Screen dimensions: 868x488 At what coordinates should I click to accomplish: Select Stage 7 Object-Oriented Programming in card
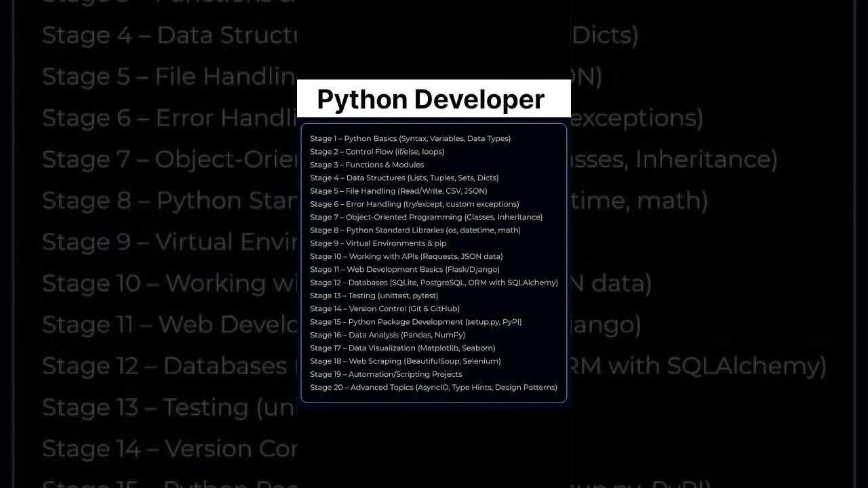[x=426, y=217]
